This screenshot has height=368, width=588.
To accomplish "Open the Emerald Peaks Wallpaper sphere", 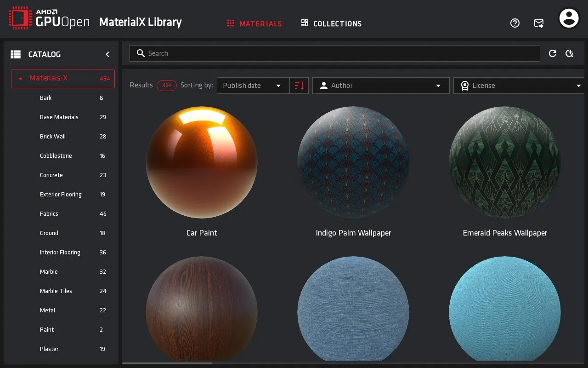I will pos(505,162).
